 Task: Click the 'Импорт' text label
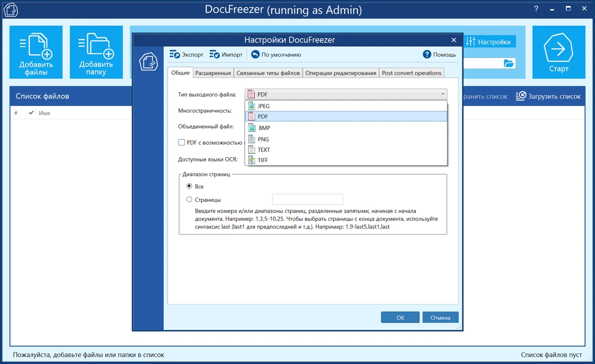pos(232,55)
